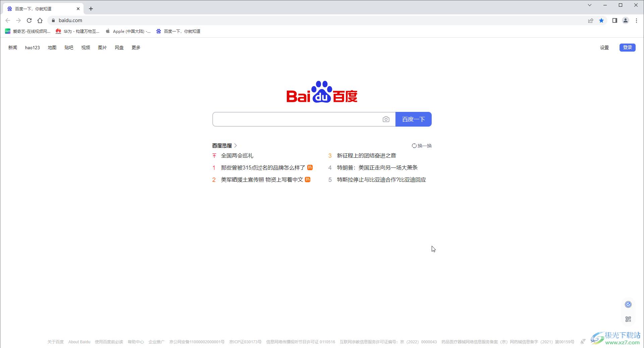This screenshot has height=348, width=644.
Task: Click the circular assistant icon on the right edge
Action: [x=628, y=304]
